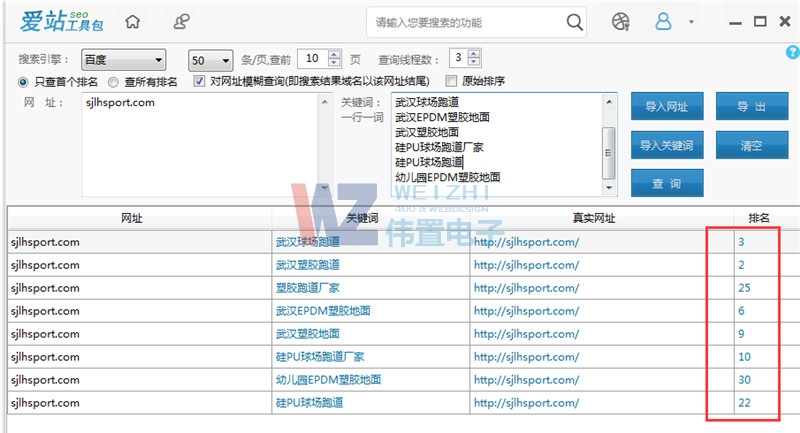
Task: Toggle the 对网址模糊查询 checkbox
Action: [199, 81]
